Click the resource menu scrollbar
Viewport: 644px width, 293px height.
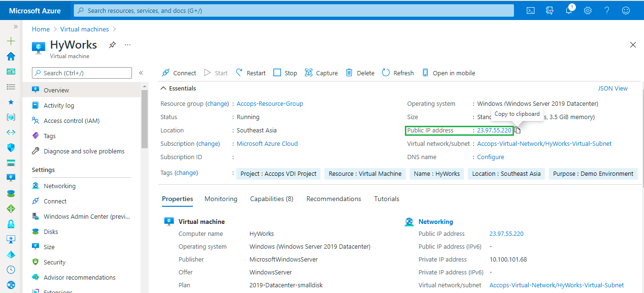coord(145,119)
